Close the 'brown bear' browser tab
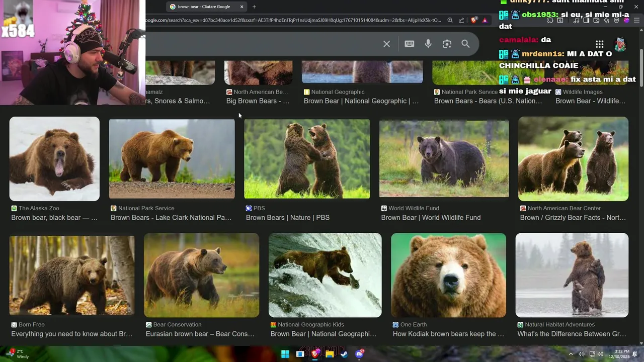 pyautogui.click(x=242, y=7)
